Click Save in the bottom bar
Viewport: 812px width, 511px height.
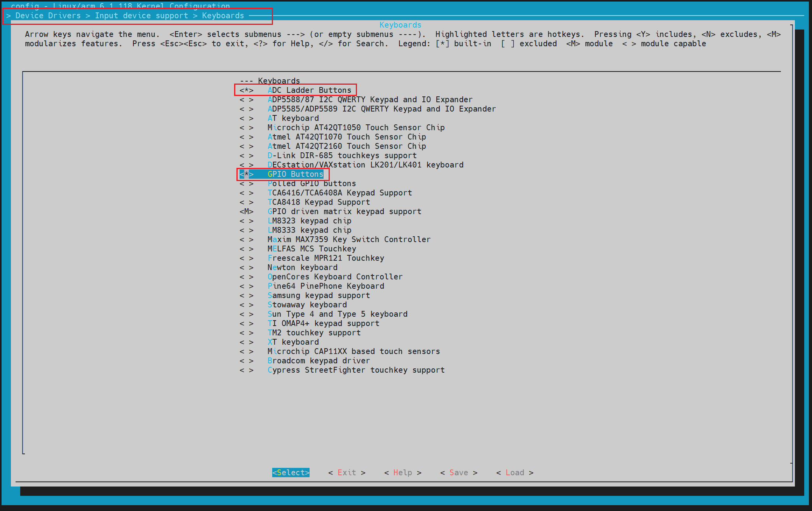tap(458, 473)
